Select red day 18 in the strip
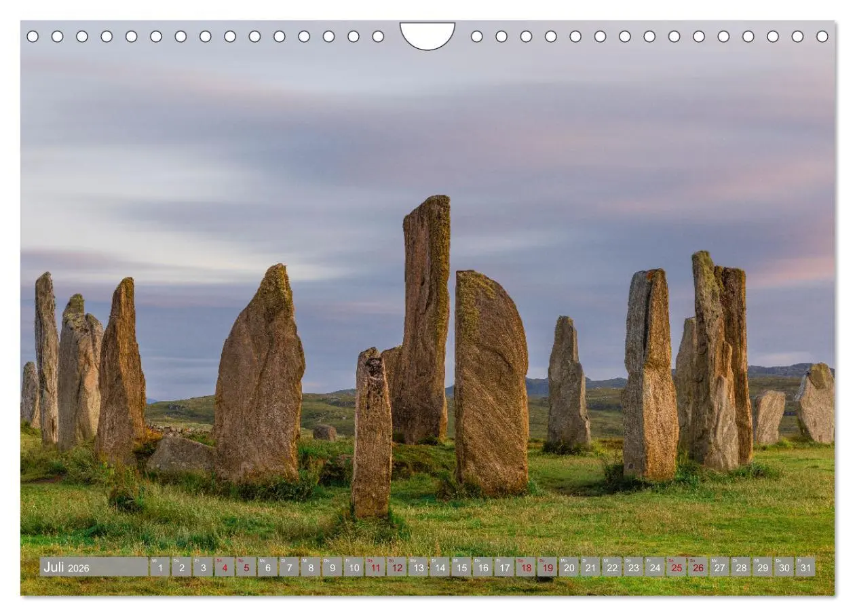The image size is (855, 616). tap(525, 567)
